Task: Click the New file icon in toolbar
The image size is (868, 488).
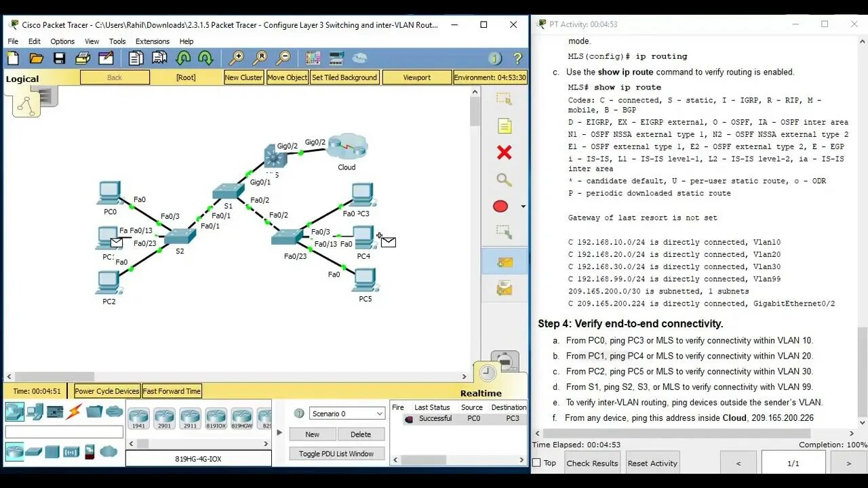Action: [14, 58]
